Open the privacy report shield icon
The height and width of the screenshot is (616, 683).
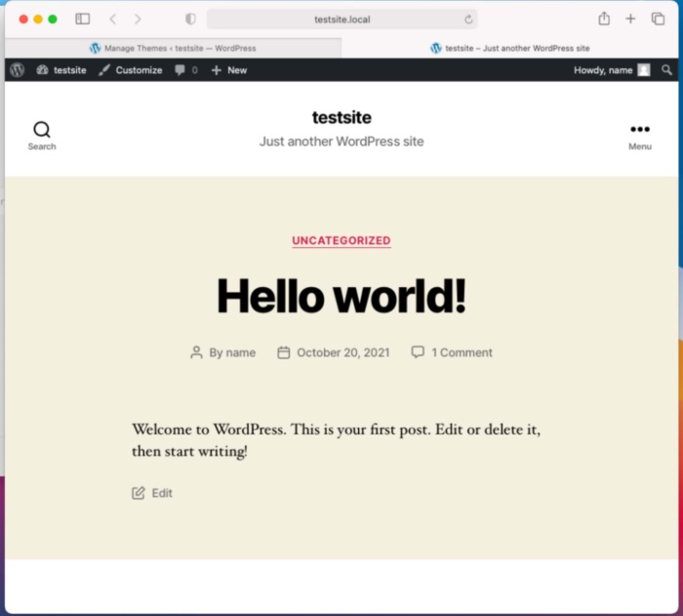tap(190, 19)
